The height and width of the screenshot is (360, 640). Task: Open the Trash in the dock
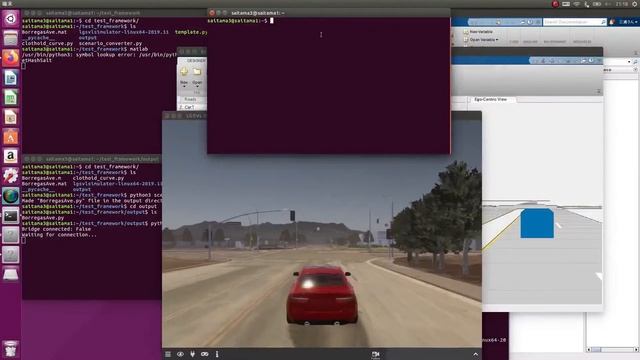click(11, 349)
